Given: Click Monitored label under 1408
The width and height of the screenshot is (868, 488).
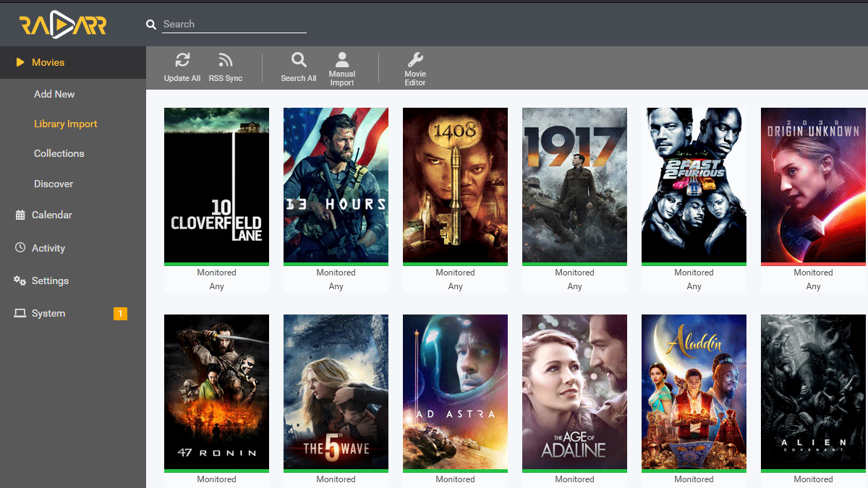Looking at the screenshot, I should click(455, 273).
